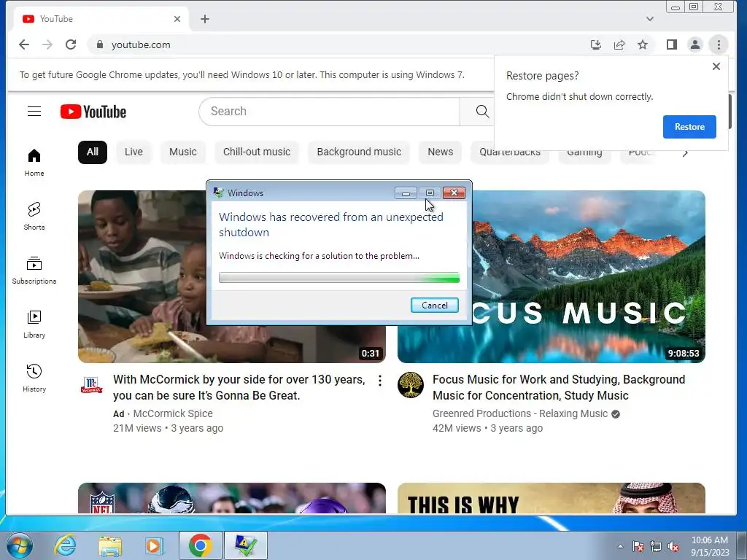The height and width of the screenshot is (560, 747).
Task: Open History in sidebar
Action: pyautogui.click(x=34, y=378)
